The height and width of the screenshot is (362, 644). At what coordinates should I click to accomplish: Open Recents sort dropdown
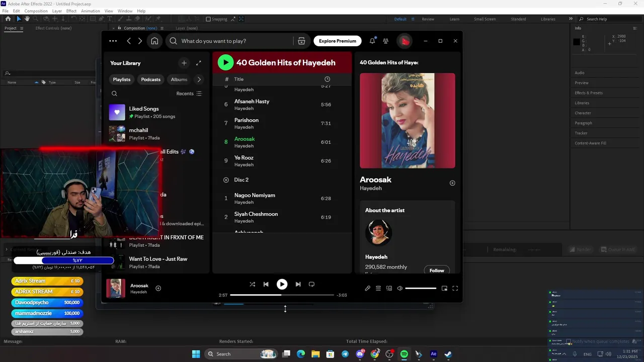pyautogui.click(x=189, y=94)
